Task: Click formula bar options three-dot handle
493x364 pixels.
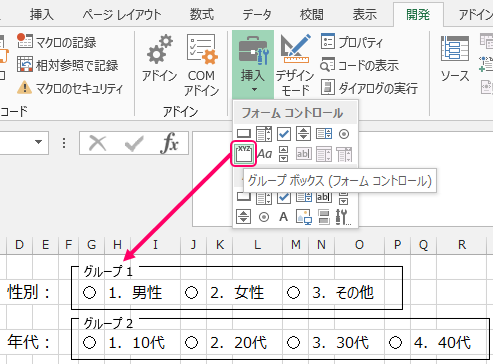Action: (x=64, y=143)
